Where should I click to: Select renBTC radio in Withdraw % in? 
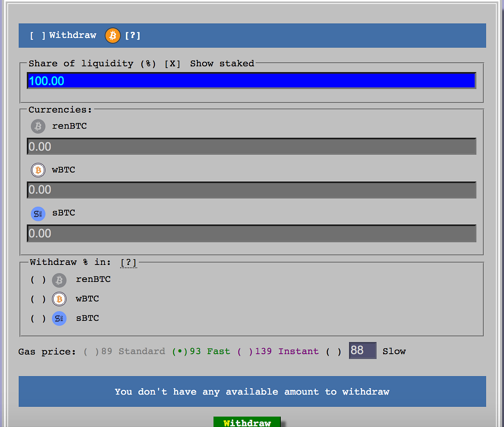pyautogui.click(x=38, y=280)
